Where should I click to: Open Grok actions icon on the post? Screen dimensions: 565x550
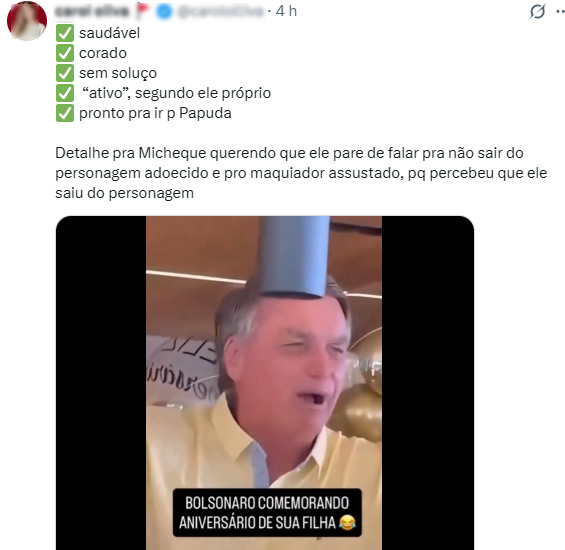[x=537, y=11]
